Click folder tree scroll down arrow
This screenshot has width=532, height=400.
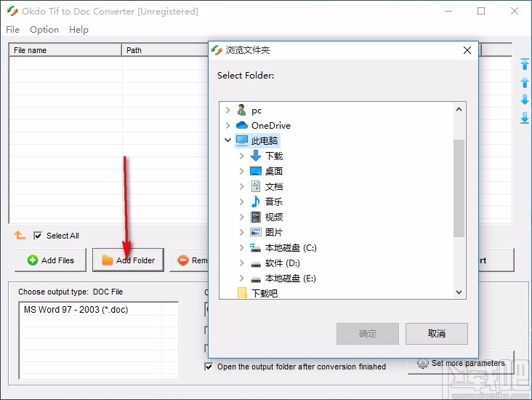click(x=459, y=292)
